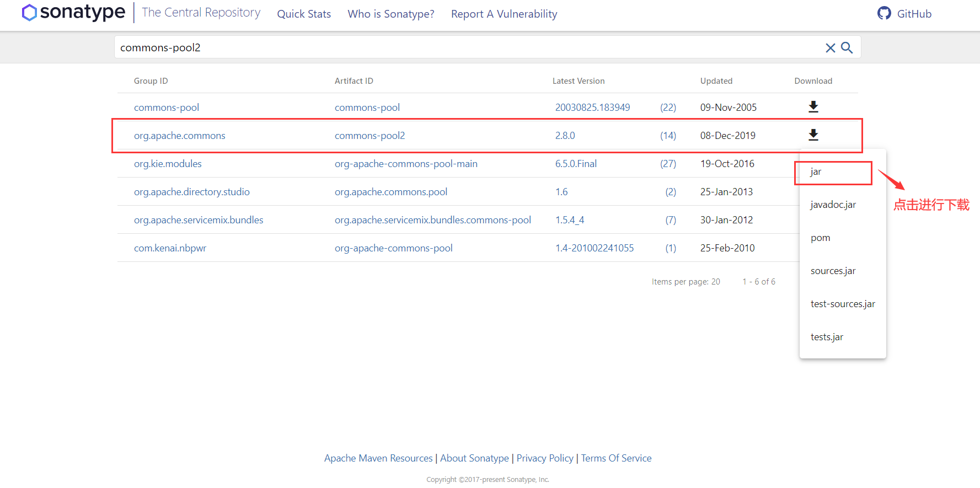Select the 25-Feb-2010 updated date
Screen dimensions: 980x488
pos(727,248)
